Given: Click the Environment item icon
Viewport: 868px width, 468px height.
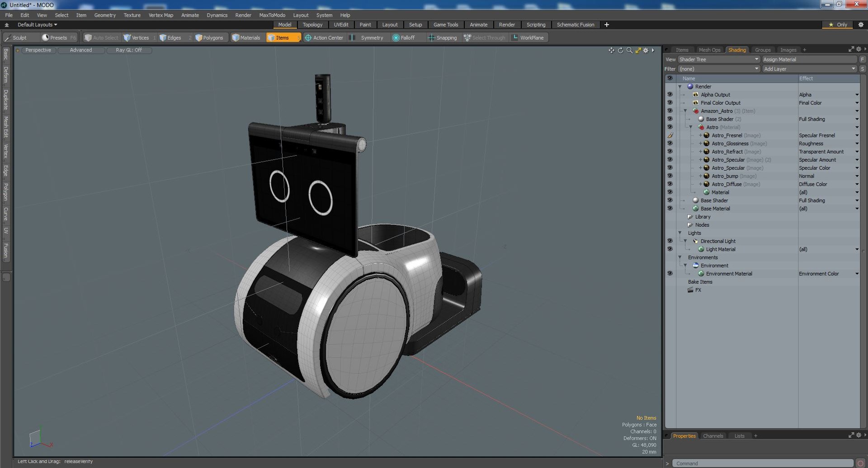Looking at the screenshot, I should 696,266.
